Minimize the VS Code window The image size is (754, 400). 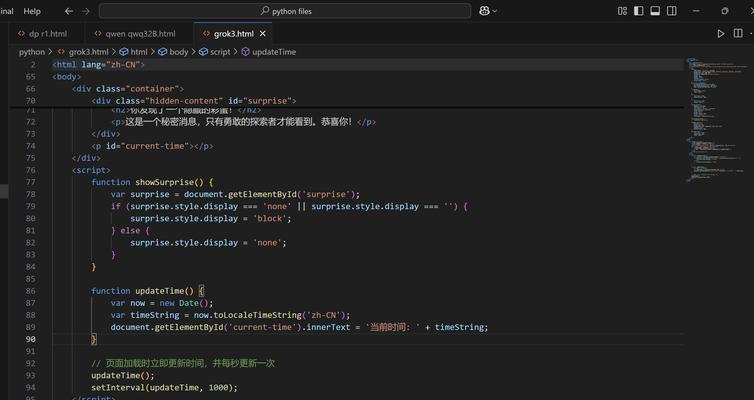click(x=696, y=11)
